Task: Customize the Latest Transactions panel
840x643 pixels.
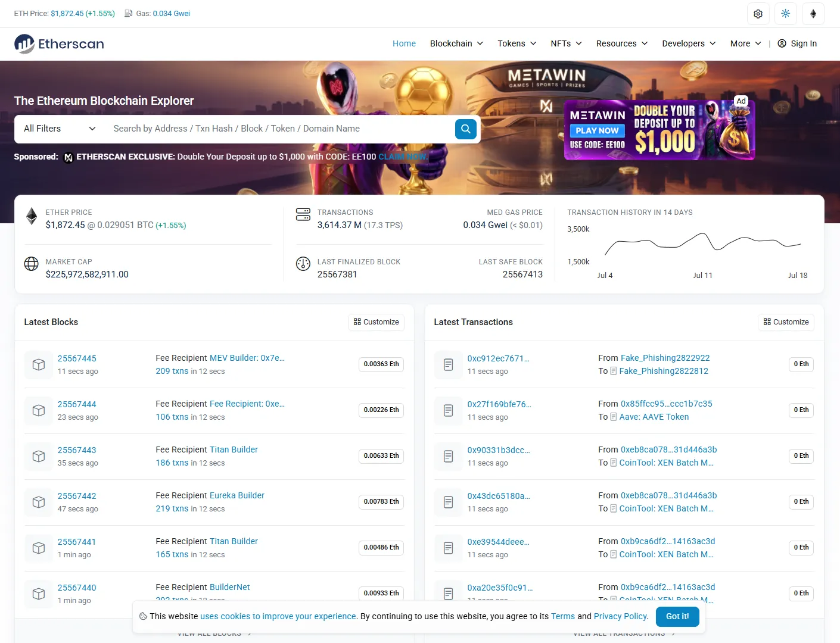Action: [x=786, y=322]
